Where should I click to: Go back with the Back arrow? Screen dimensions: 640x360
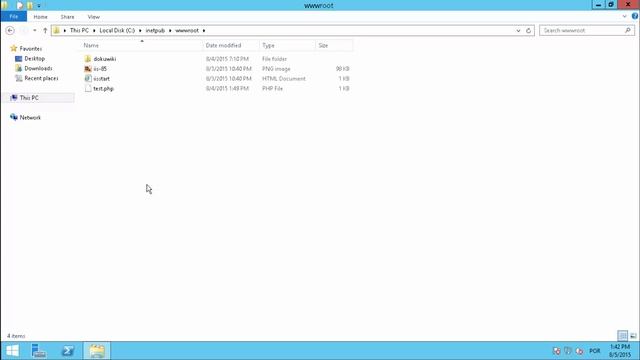pos(10,31)
